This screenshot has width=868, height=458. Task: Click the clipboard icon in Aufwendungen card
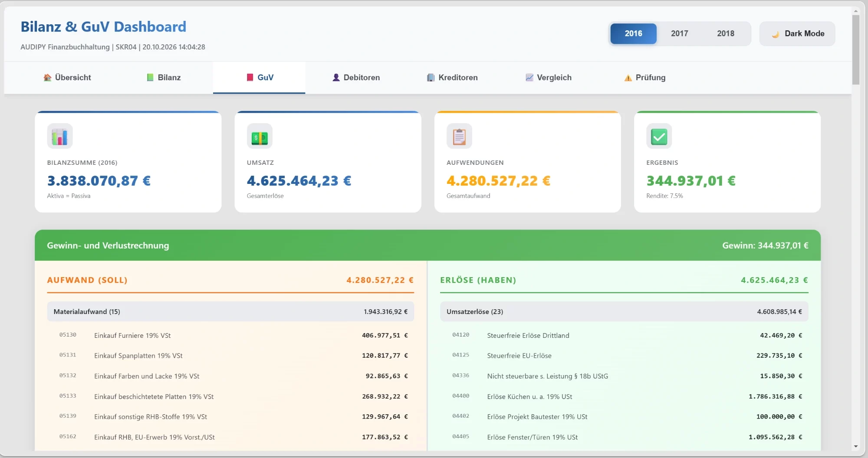coord(459,136)
